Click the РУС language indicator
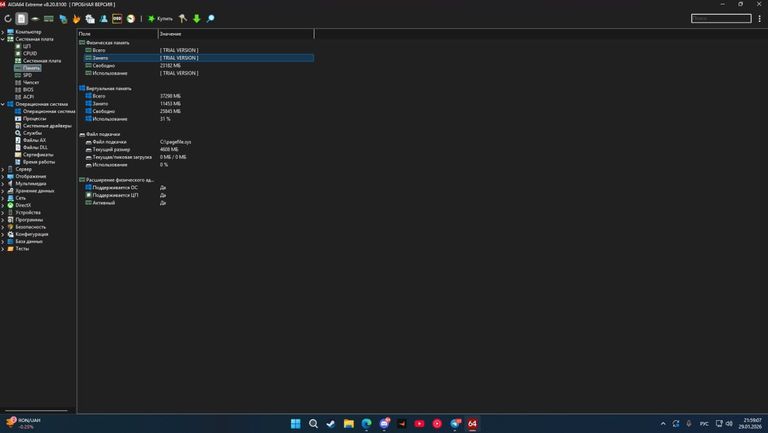768x433 pixels. 704,424
